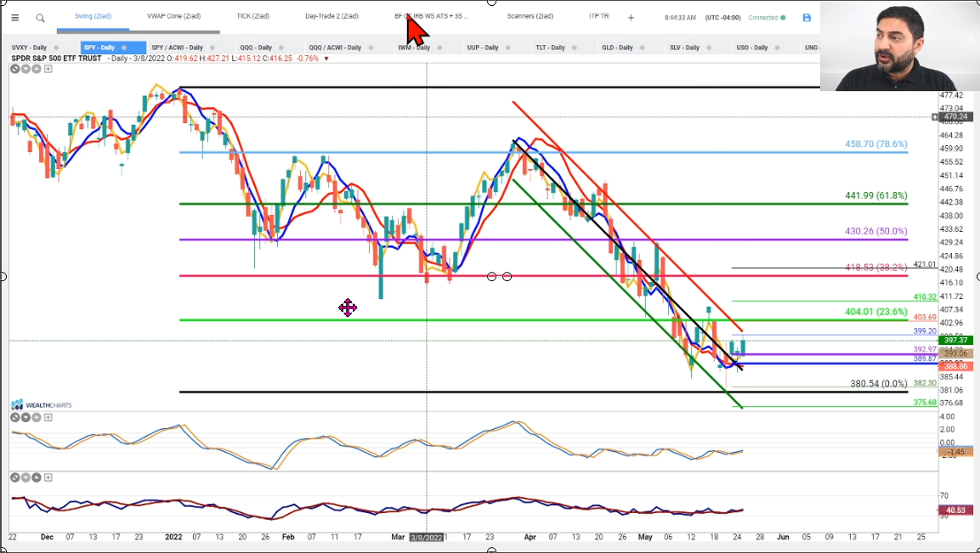The width and height of the screenshot is (980, 553).
Task: Click the (UTC -04:00) timezone label
Action: click(724, 18)
